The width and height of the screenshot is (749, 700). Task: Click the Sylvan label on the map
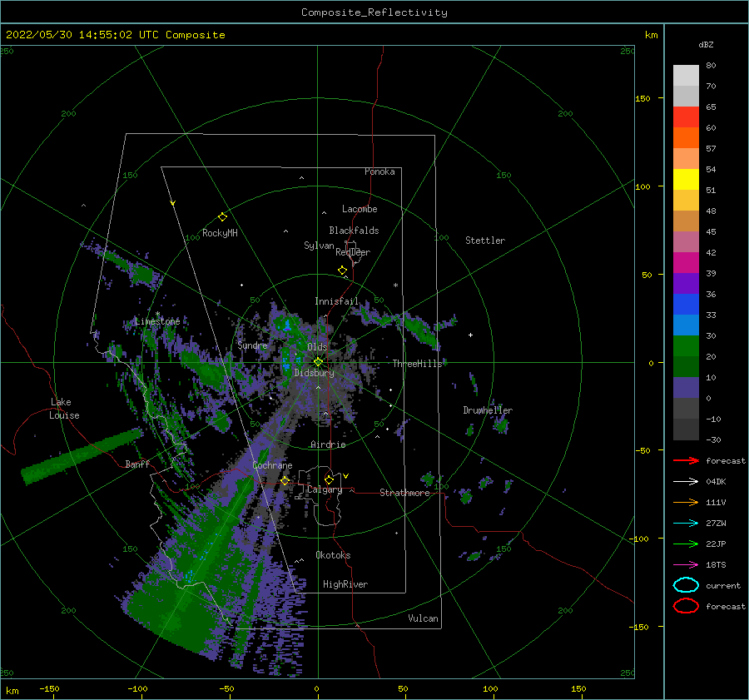coord(319,246)
